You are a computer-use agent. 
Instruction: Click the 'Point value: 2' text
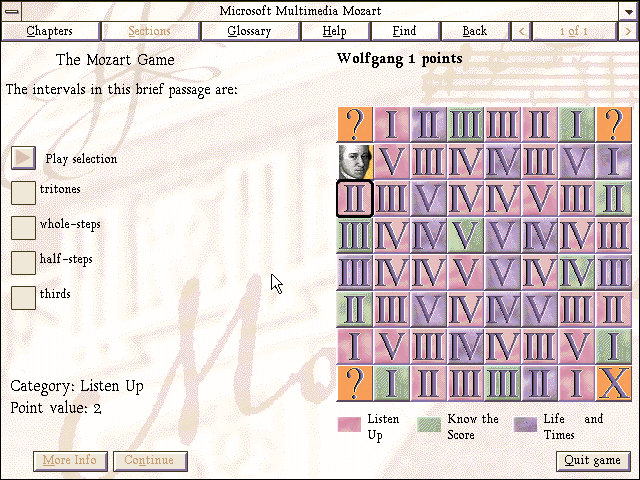(56, 408)
